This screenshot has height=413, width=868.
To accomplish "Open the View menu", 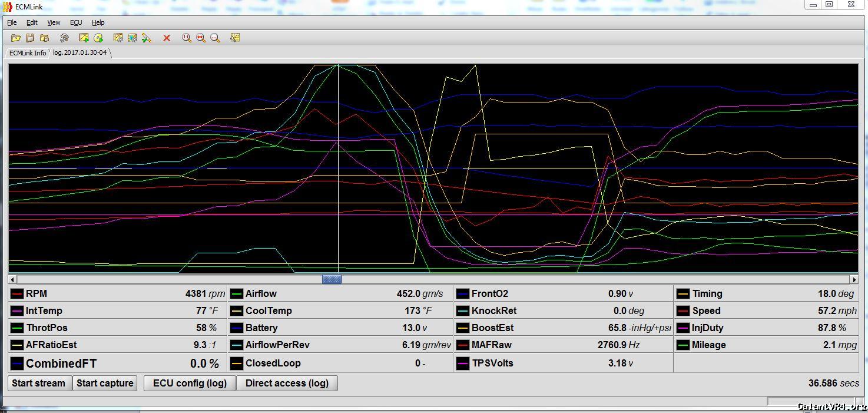I will pyautogui.click(x=54, y=22).
